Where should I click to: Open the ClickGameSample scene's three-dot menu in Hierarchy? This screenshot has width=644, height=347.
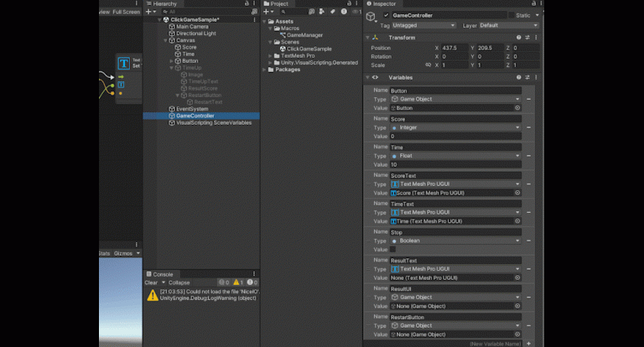pyautogui.click(x=254, y=20)
